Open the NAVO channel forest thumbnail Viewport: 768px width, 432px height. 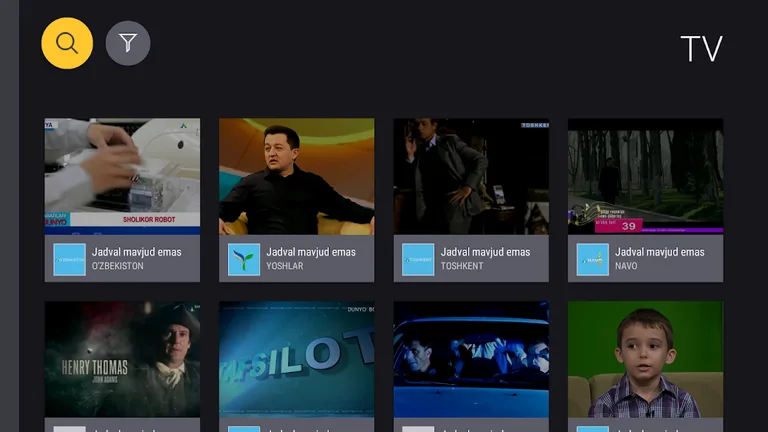point(646,176)
